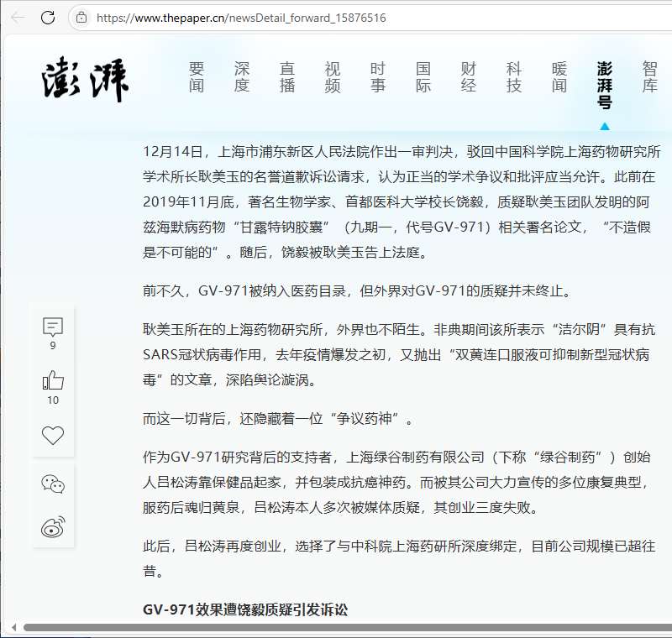Click the address bar URL

pos(241,18)
